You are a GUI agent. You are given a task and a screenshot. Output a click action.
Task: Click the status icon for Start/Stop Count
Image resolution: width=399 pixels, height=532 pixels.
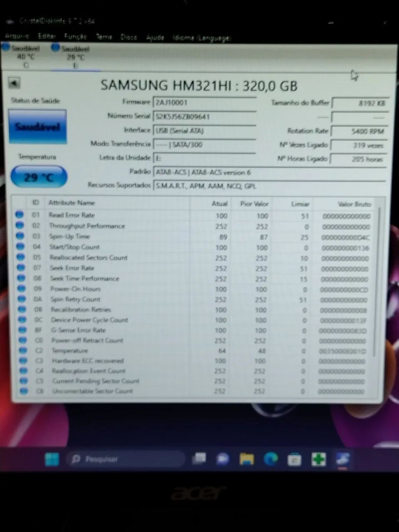click(20, 246)
